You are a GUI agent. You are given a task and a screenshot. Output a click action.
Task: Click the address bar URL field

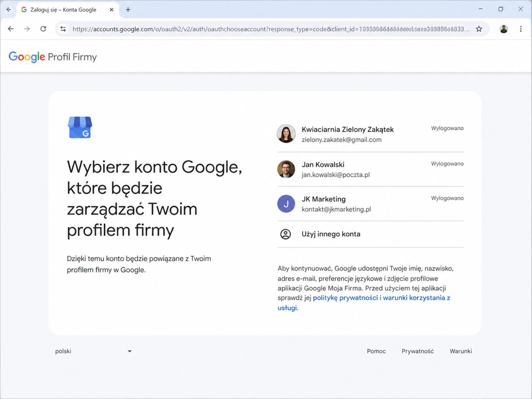[271, 29]
